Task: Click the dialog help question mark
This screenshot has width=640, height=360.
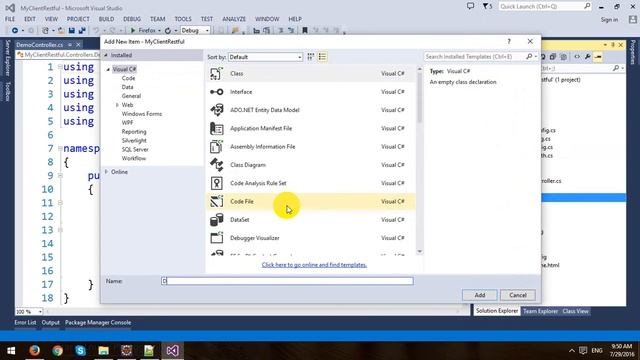Action: [509, 41]
